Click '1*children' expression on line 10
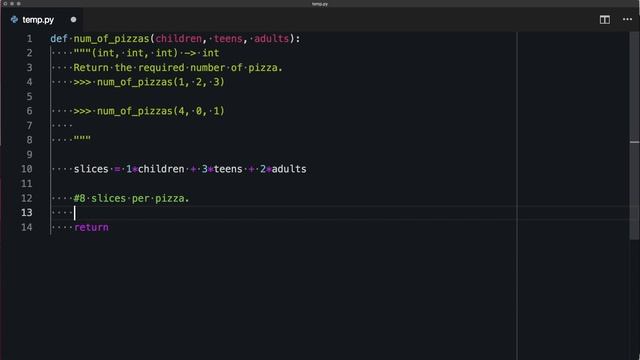This screenshot has width=640, height=360. 155,169
